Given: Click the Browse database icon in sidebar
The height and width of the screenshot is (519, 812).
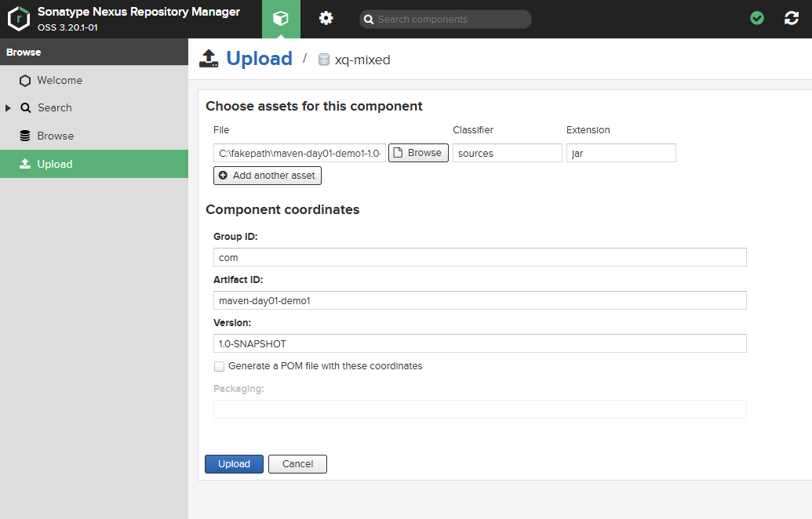Looking at the screenshot, I should pos(25,136).
